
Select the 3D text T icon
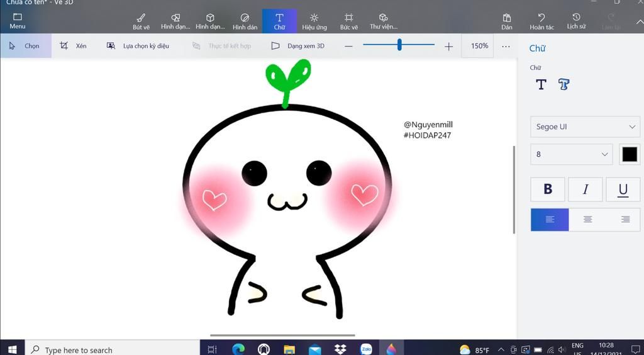pos(563,84)
